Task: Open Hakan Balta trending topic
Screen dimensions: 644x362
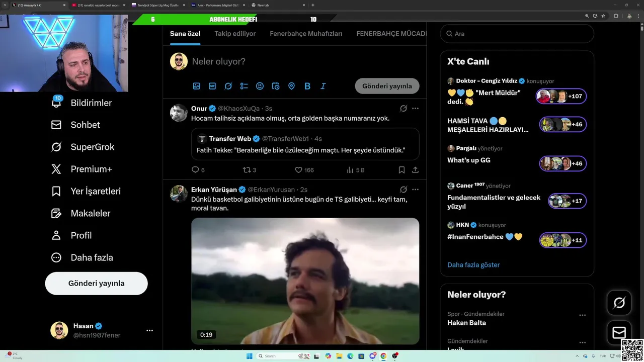Action: click(466, 323)
